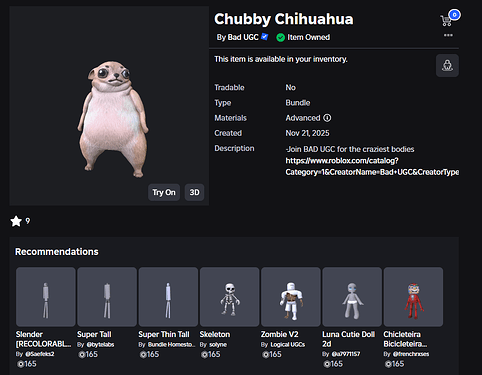The height and width of the screenshot is (375, 482).
Task: Open creator @frenchroses under Chicleteira
Action: click(411, 354)
